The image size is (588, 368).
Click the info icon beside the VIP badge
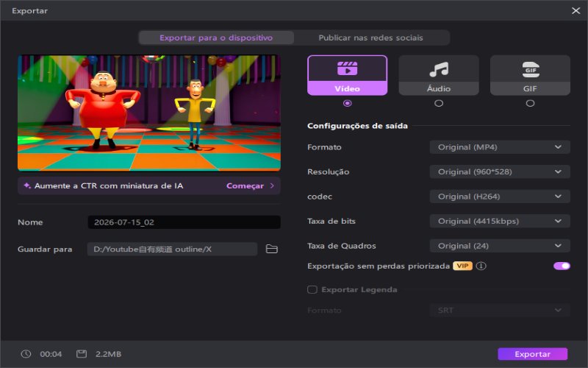coord(481,266)
